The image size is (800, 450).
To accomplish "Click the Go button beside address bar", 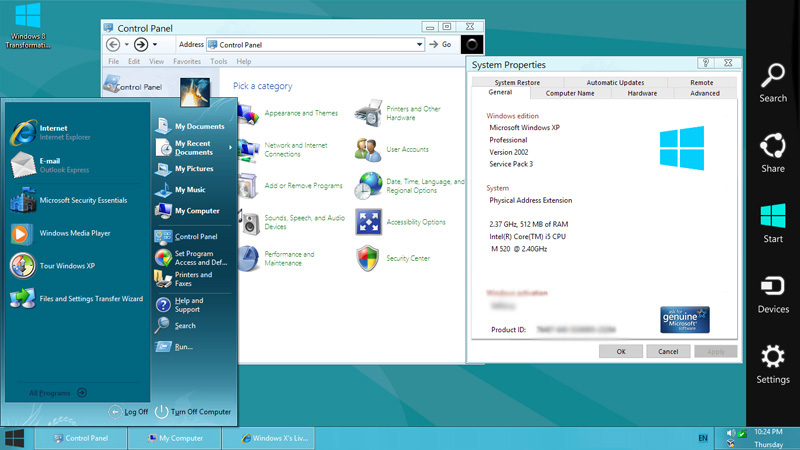I will point(441,45).
